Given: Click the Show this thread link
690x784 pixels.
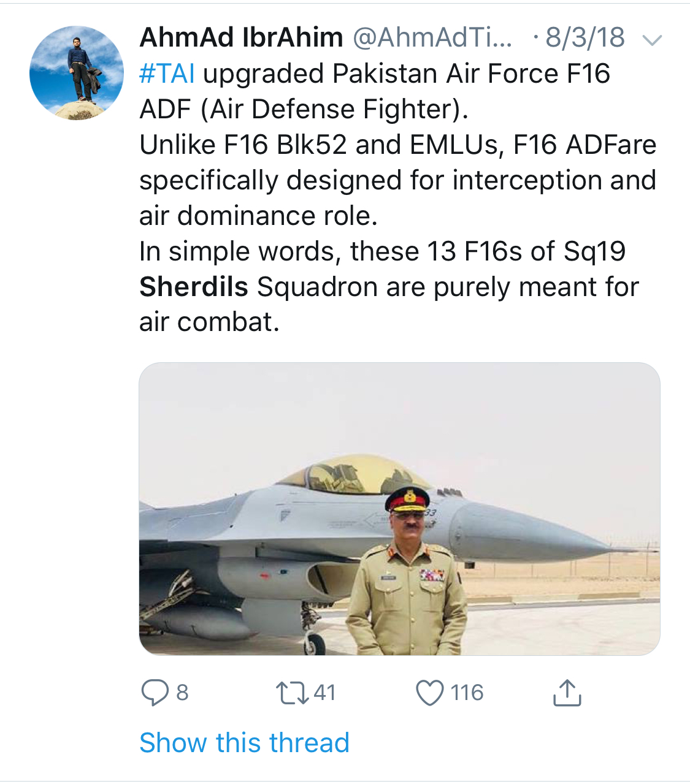Looking at the screenshot, I should (244, 743).
